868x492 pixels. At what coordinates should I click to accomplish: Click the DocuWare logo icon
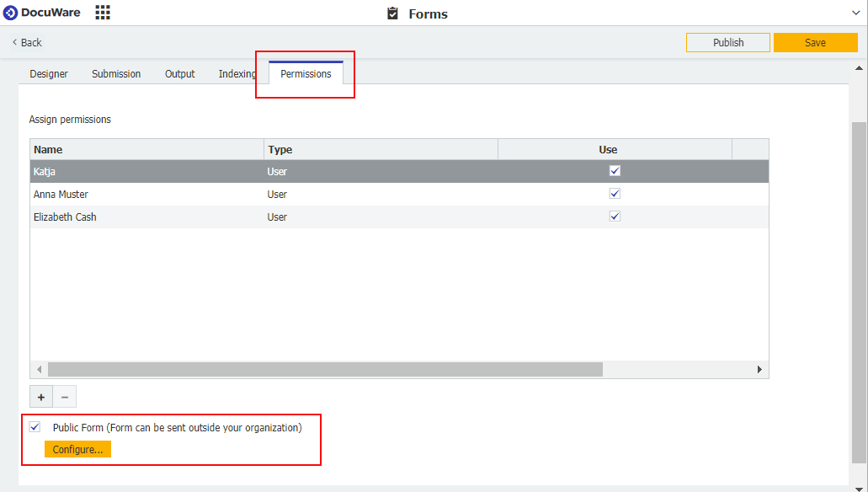point(11,13)
